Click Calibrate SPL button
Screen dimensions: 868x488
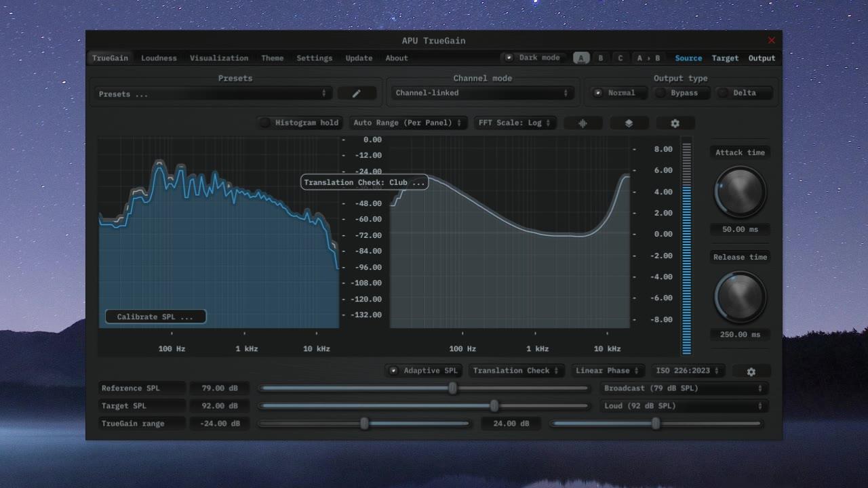155,317
